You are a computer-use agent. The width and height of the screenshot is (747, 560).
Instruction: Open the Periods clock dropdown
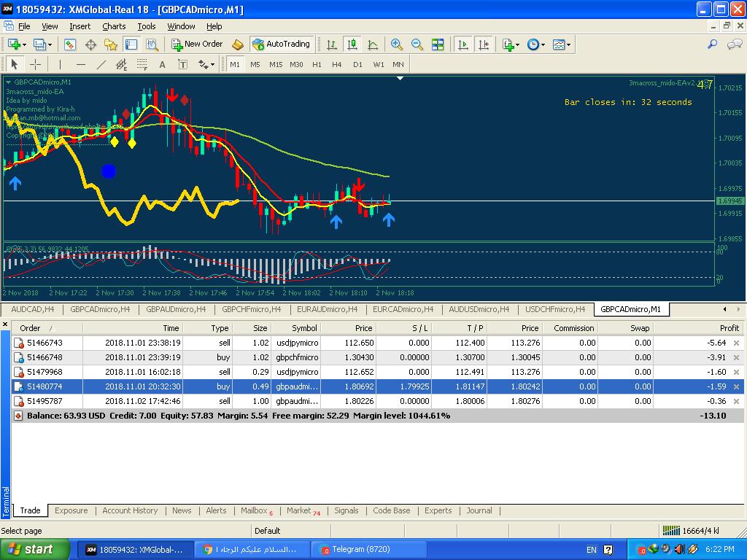[536, 44]
